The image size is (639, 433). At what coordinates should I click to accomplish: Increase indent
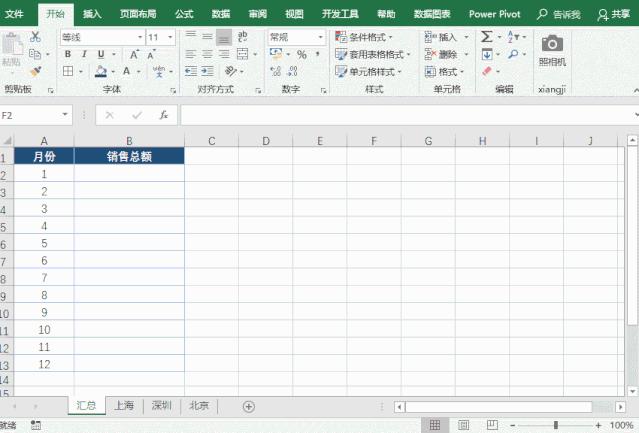click(207, 71)
